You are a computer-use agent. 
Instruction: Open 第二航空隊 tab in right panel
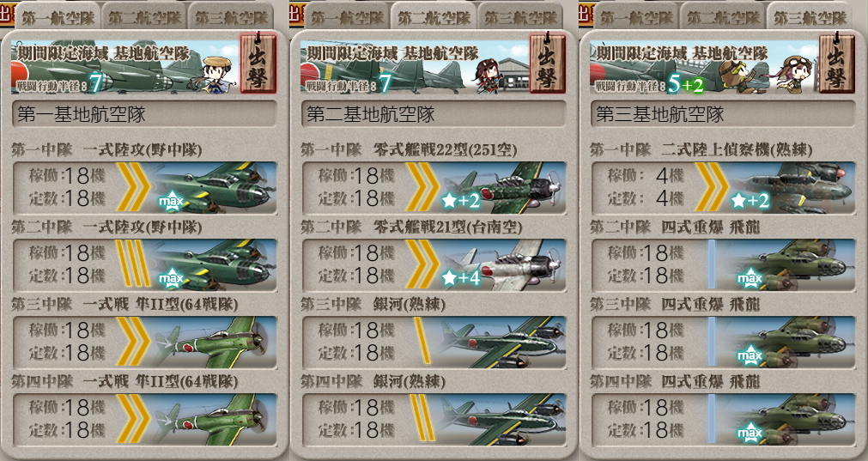click(x=723, y=17)
